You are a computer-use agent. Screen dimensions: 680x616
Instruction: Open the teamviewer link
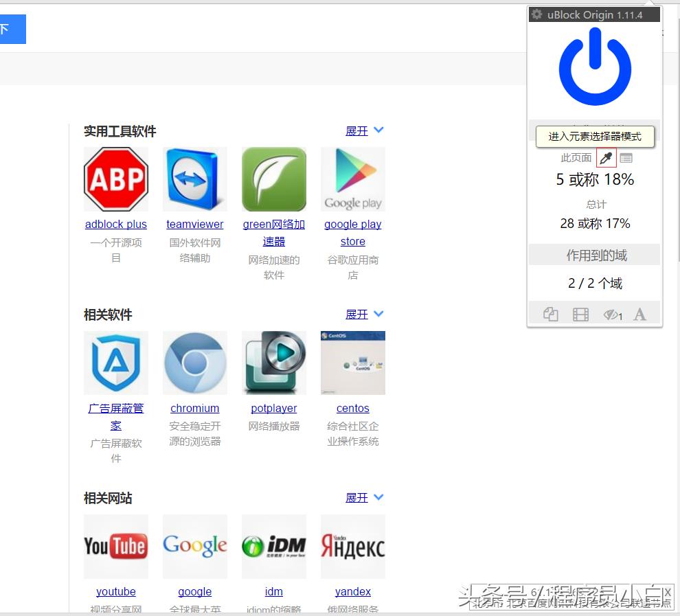[x=194, y=224]
